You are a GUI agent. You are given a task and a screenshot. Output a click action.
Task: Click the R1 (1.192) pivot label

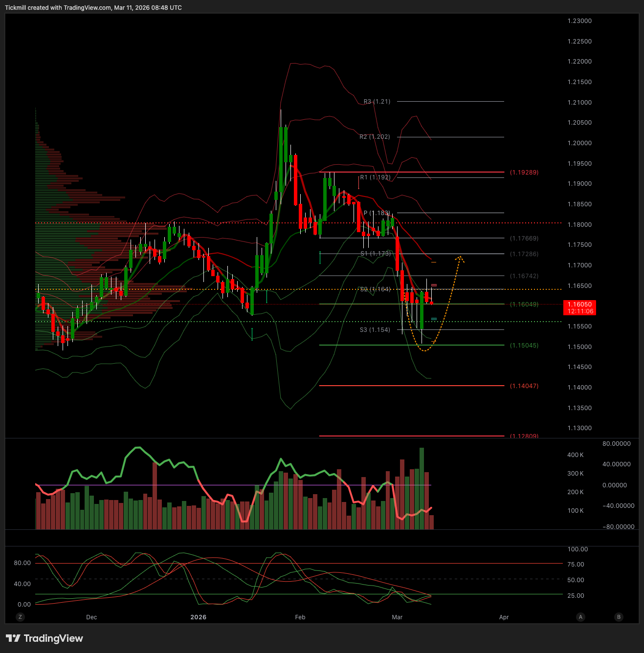coord(375,177)
